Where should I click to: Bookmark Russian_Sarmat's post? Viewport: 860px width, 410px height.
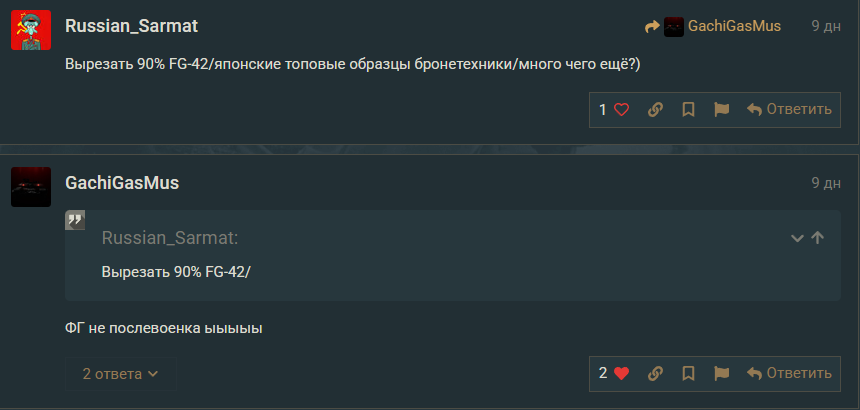[x=688, y=110]
